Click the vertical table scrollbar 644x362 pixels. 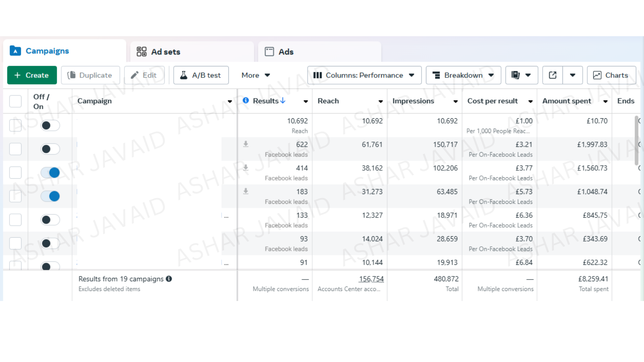click(x=636, y=141)
